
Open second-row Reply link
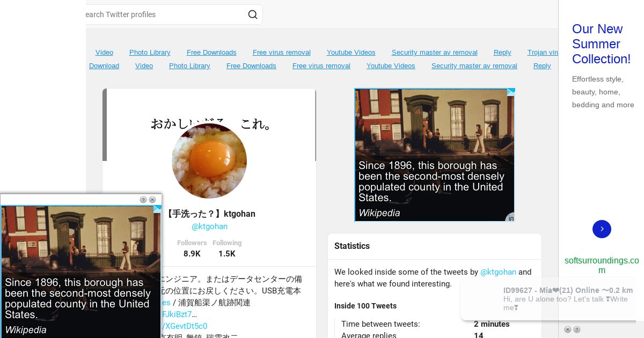tap(542, 66)
